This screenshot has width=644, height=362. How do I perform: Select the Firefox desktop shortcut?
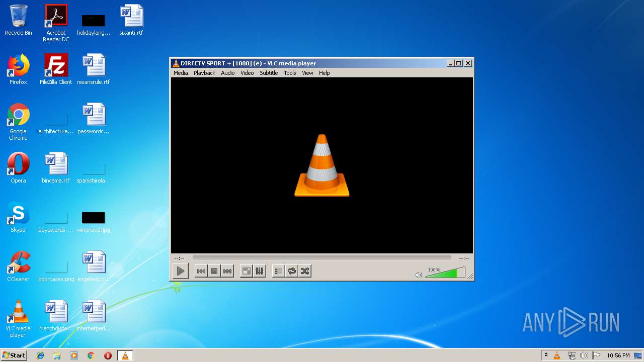pyautogui.click(x=18, y=69)
